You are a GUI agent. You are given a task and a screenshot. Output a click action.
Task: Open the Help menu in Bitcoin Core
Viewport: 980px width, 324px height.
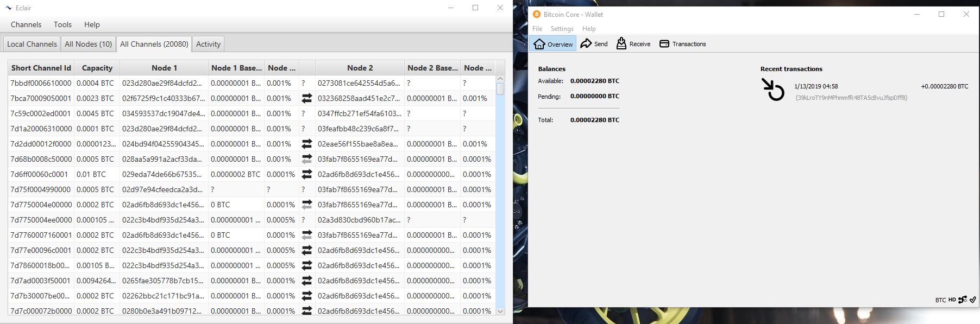click(589, 29)
